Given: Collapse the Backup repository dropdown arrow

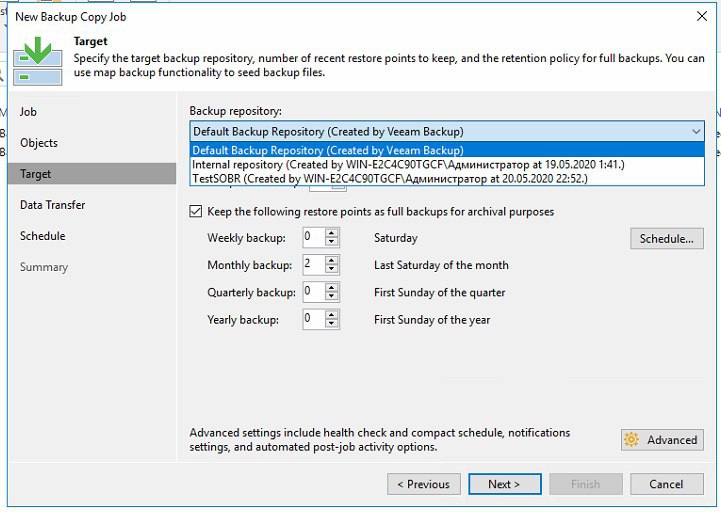Looking at the screenshot, I should pyautogui.click(x=696, y=131).
